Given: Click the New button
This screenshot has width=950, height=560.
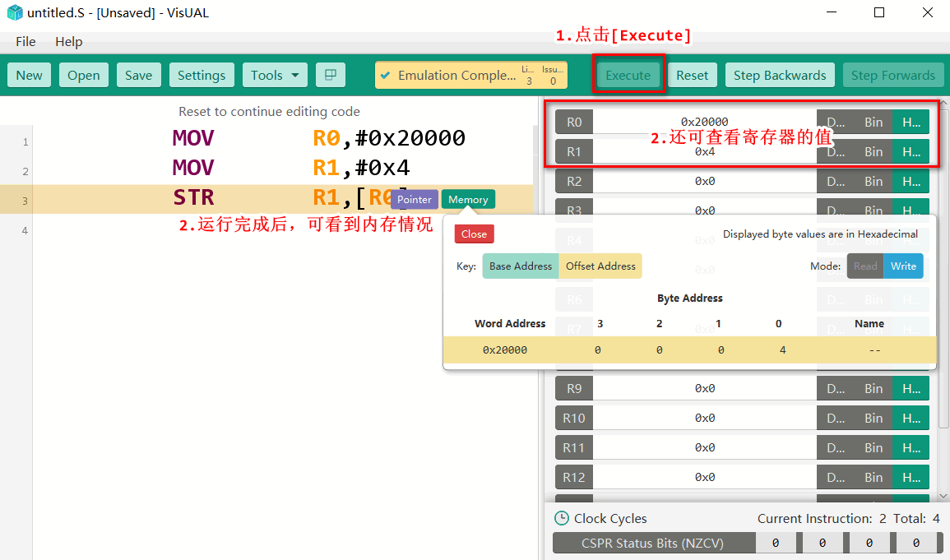Looking at the screenshot, I should pos(29,75).
